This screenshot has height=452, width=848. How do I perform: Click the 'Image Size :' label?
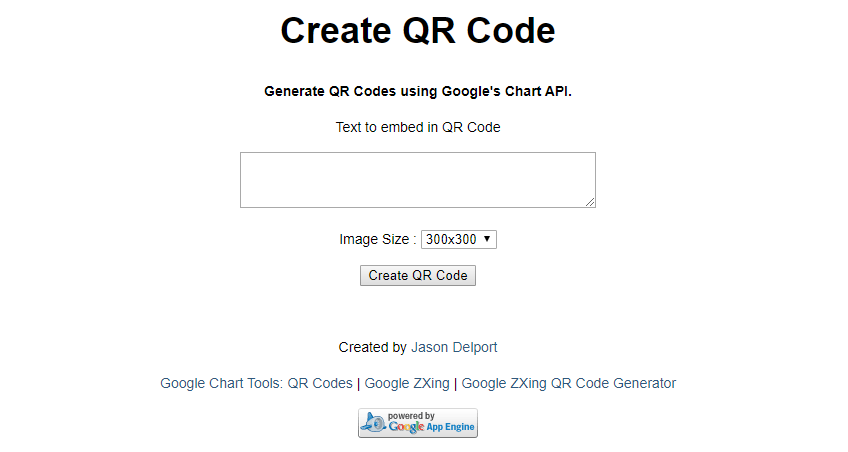tap(377, 240)
